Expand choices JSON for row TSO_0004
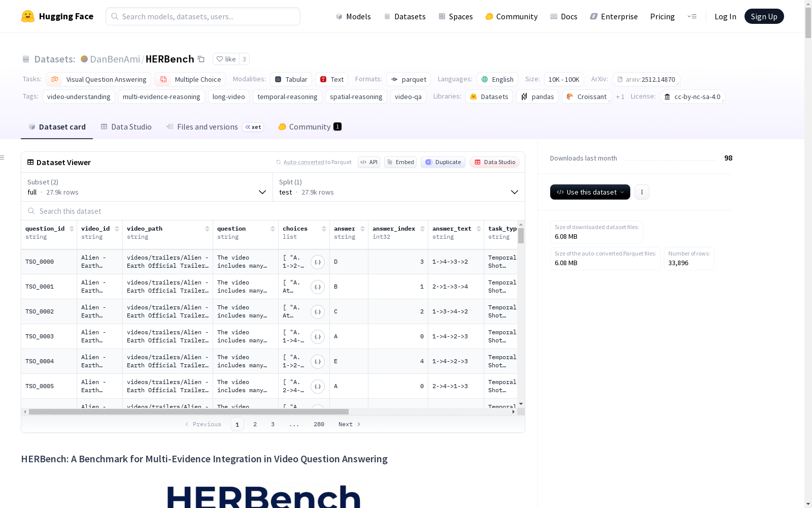The height and width of the screenshot is (508, 812). [x=318, y=362]
